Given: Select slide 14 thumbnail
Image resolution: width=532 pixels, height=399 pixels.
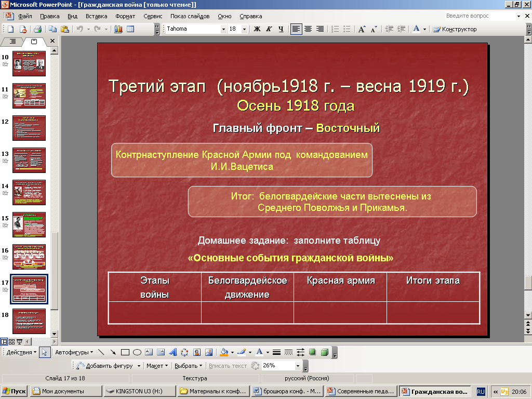Looking at the screenshot, I should tap(29, 192).
